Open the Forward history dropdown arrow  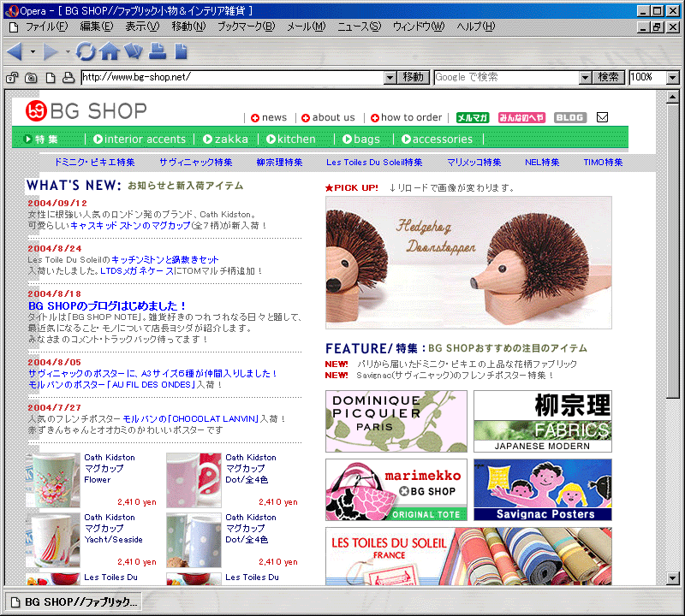68,51
